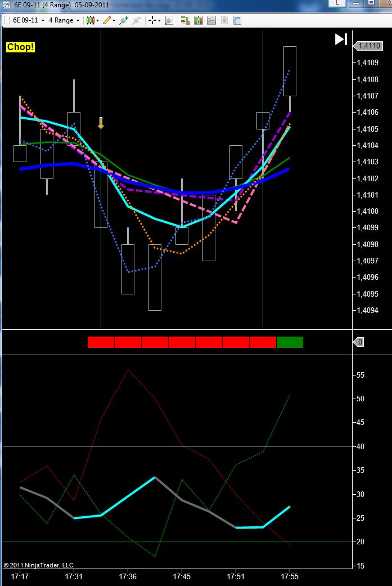Click the 1,4100 price axis label
392x586 pixels.
(x=368, y=211)
